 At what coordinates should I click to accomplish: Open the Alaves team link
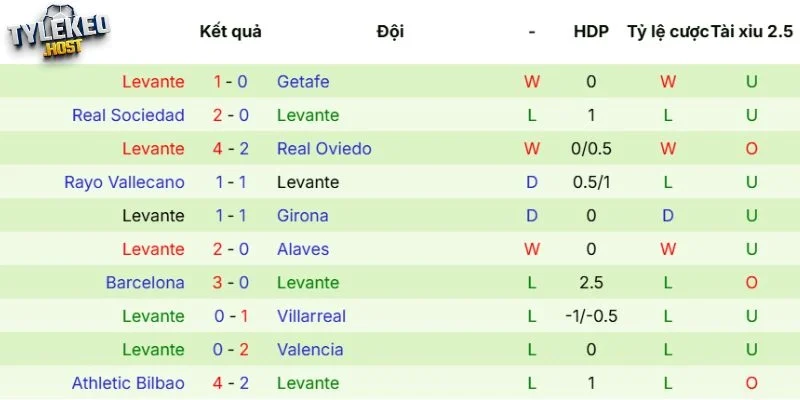tap(303, 249)
